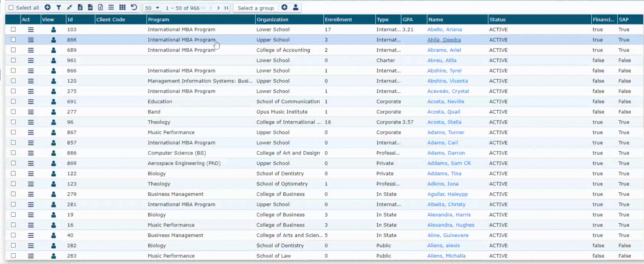Click the list view icon in toolbar
The height and width of the screenshot is (264, 644).
click(111, 7)
